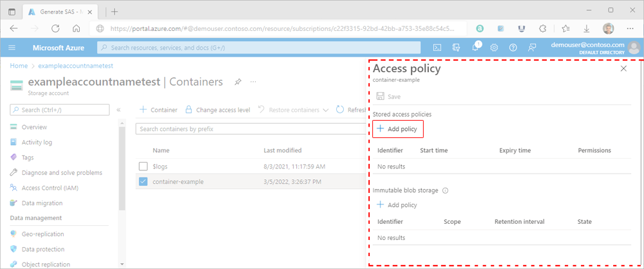Image resolution: width=644 pixels, height=269 pixels.
Task: Click Add policy under Immutable blob storage
Action: coord(397,205)
